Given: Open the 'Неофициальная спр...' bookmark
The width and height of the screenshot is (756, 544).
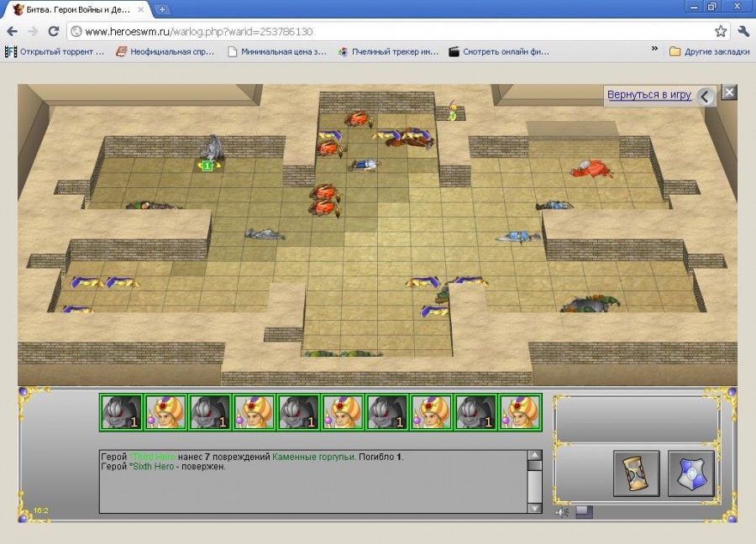Looking at the screenshot, I should coord(165,51).
